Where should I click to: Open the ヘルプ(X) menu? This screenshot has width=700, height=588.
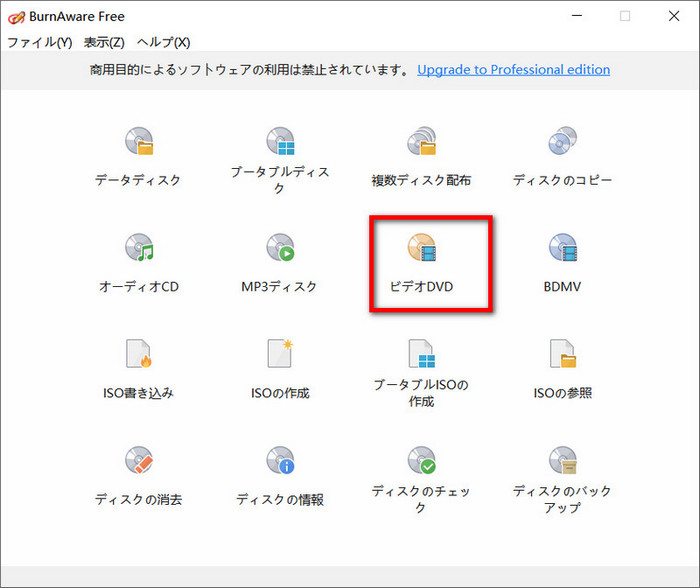(x=163, y=42)
